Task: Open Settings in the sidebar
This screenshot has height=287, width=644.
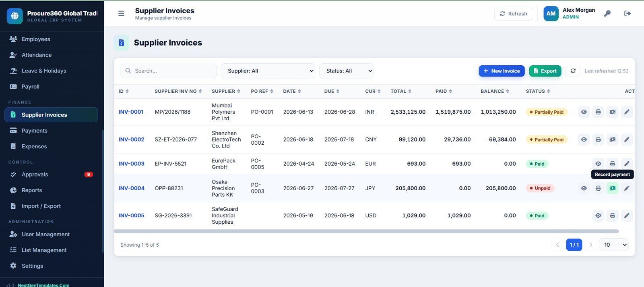Action: (51, 266)
